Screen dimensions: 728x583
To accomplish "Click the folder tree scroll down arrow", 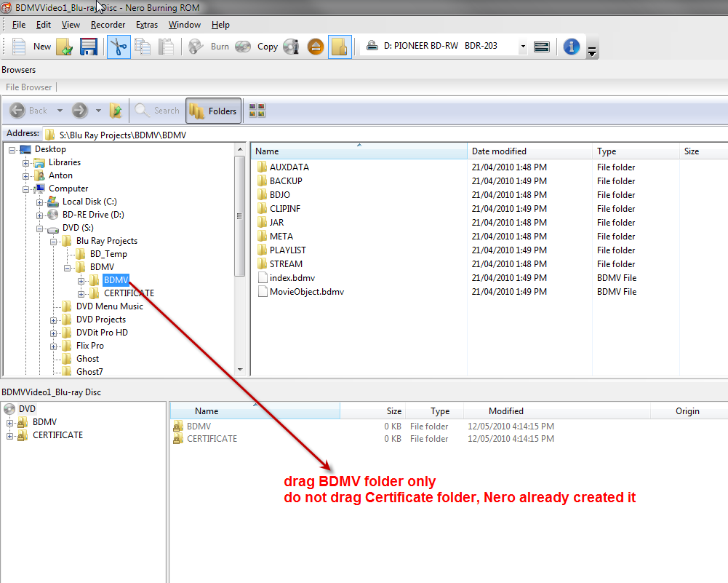I will point(240,370).
